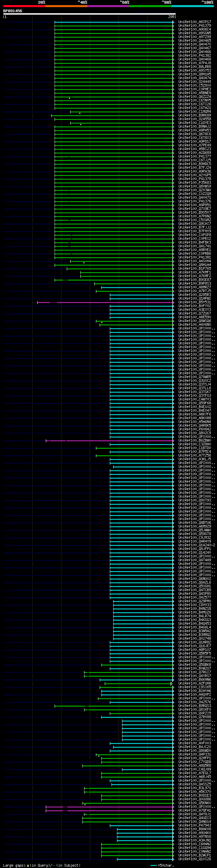This screenshot has width=217, height=868.
Task: Select hit label UniRef100_Q40470
Action: pyautogui.click(x=195, y=45)
